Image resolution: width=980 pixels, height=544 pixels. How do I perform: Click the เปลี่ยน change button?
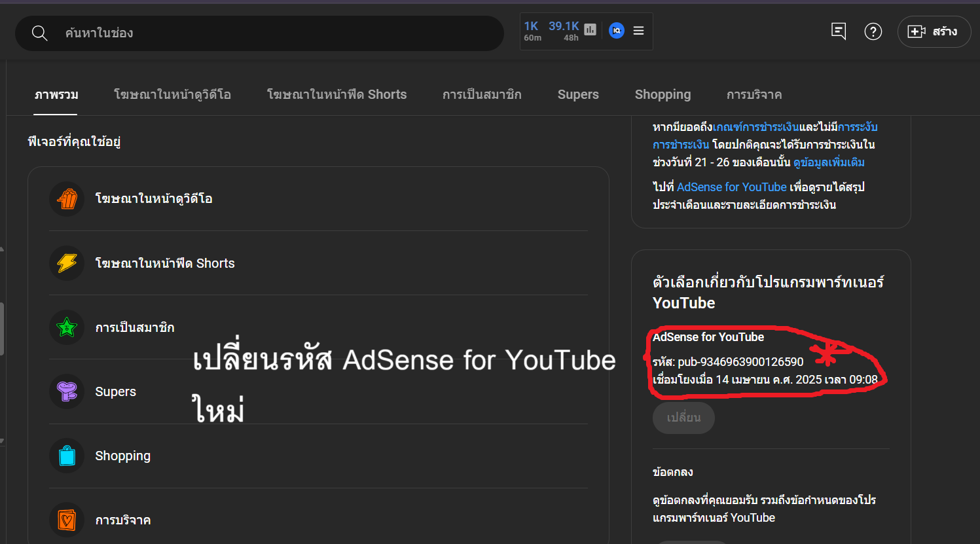point(683,418)
